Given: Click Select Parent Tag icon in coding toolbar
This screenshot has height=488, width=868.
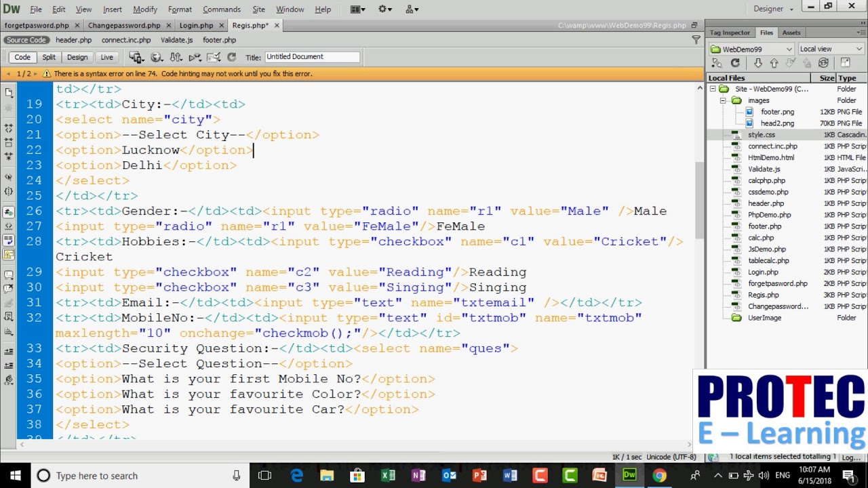Looking at the screenshot, I should click(8, 176).
